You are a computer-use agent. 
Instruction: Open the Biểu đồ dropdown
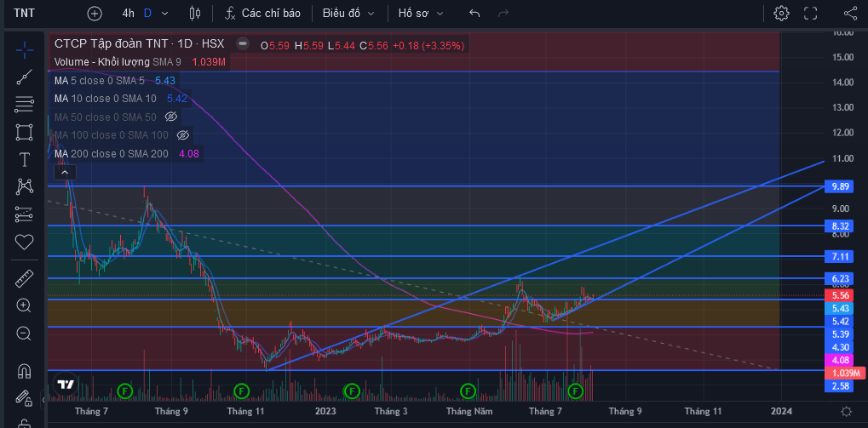tap(348, 14)
